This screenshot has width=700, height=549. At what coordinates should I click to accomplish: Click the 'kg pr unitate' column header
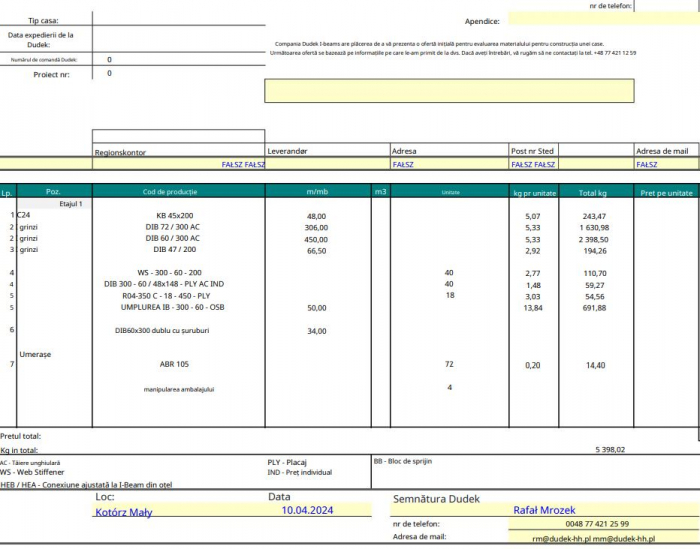[533, 191]
